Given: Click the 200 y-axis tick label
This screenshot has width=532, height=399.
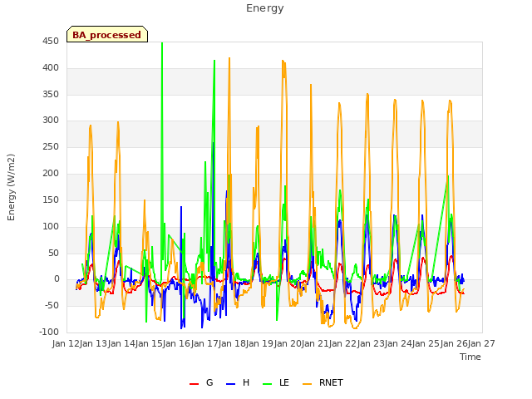Looking at the screenshot, I should [x=51, y=174].
